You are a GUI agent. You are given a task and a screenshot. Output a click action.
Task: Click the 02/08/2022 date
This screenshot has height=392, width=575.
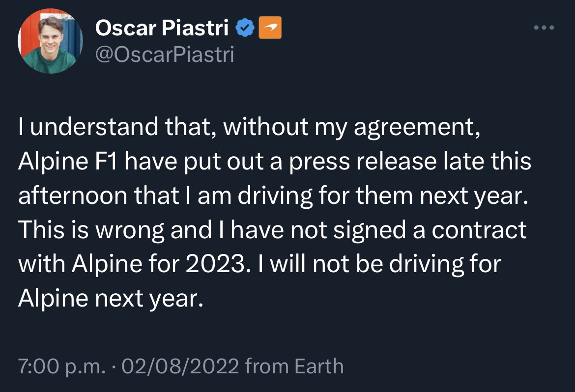point(180,366)
